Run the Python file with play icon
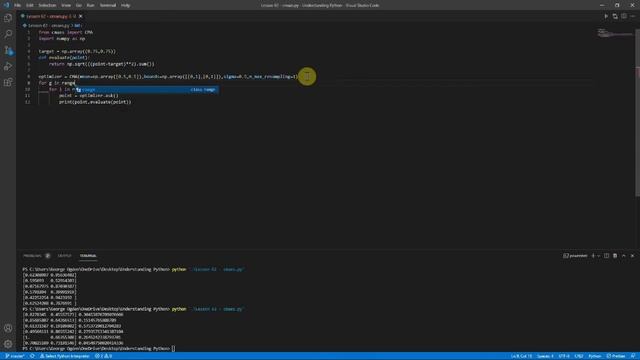Screen dimensions: 640x360 tap(606, 16)
